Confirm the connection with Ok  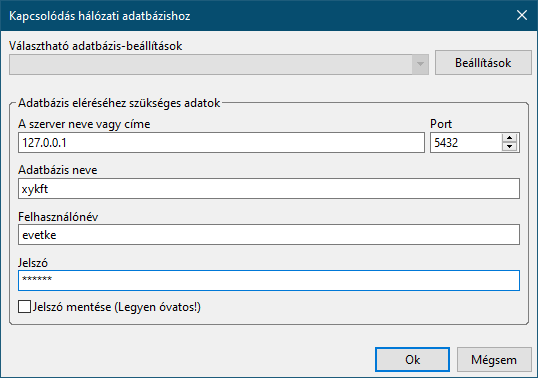pos(412,359)
